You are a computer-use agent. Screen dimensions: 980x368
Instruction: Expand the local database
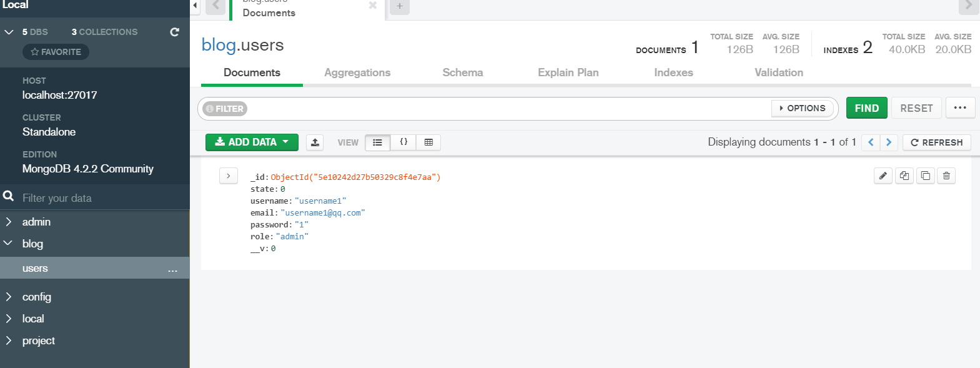pyautogui.click(x=8, y=319)
